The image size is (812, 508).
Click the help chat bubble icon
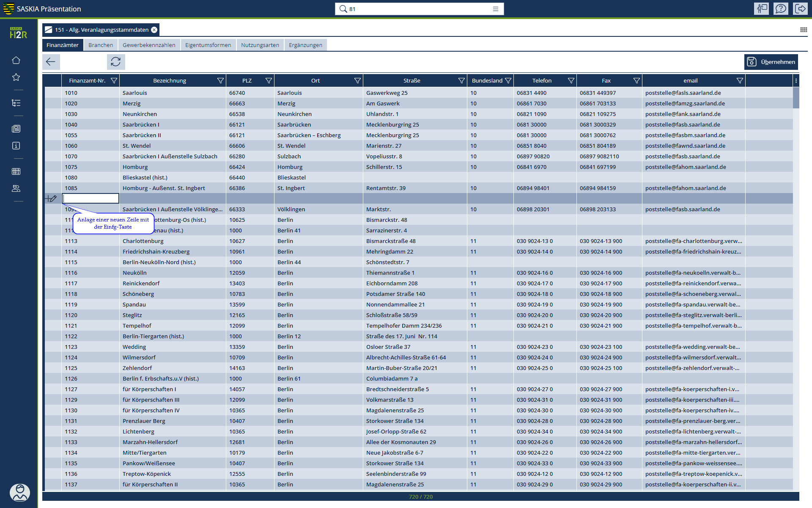(x=781, y=8)
